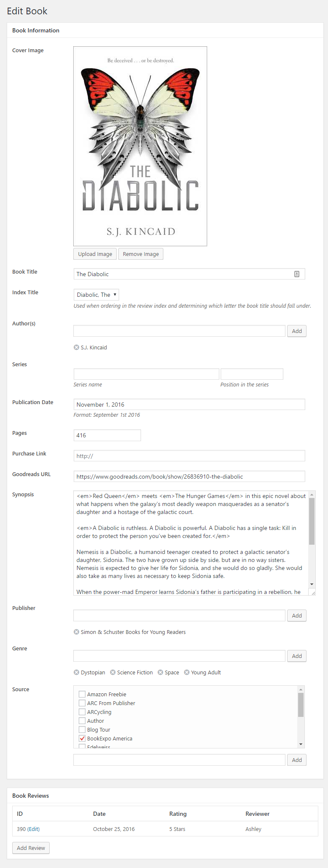
Task: Remove the Space genre tag
Action: coord(160,672)
